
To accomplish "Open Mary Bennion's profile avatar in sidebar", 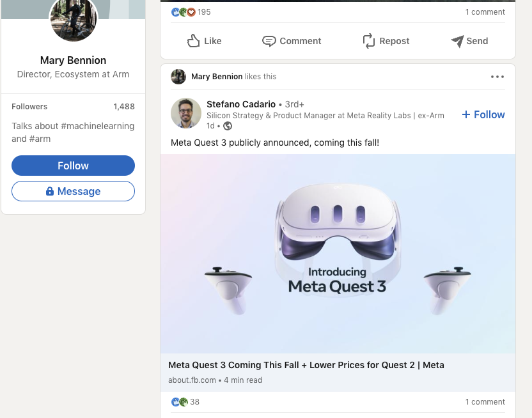I will click(74, 19).
